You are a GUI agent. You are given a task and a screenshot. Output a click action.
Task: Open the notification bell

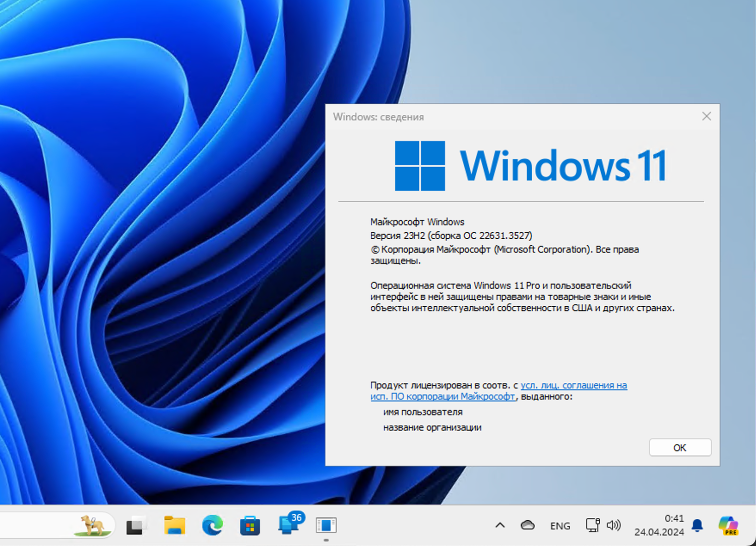point(698,525)
